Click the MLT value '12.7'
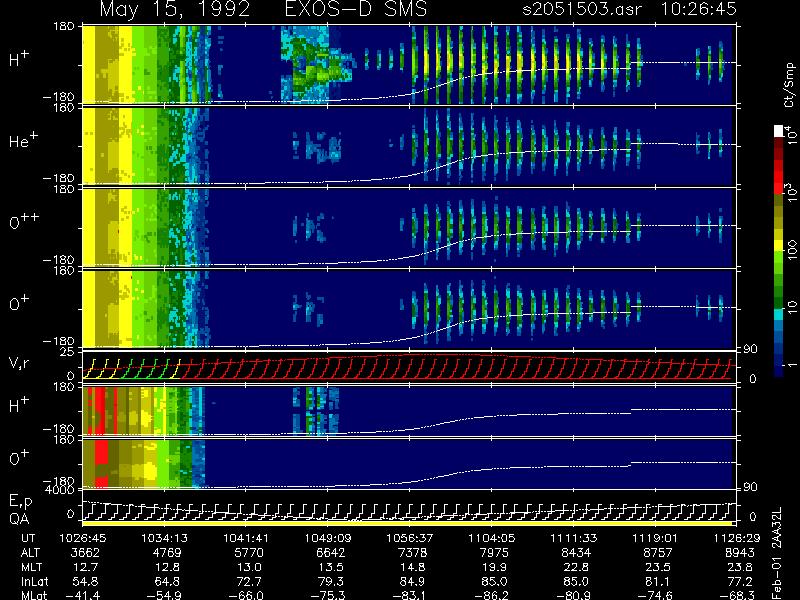 click(86, 567)
